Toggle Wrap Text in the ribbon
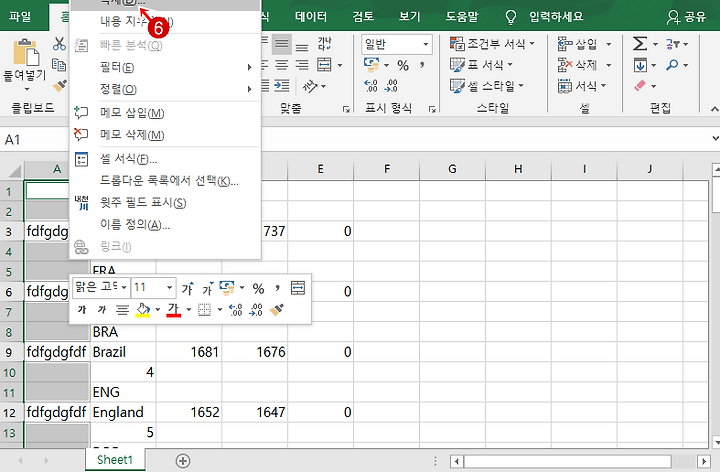The height and width of the screenshot is (472, 720). click(x=325, y=44)
